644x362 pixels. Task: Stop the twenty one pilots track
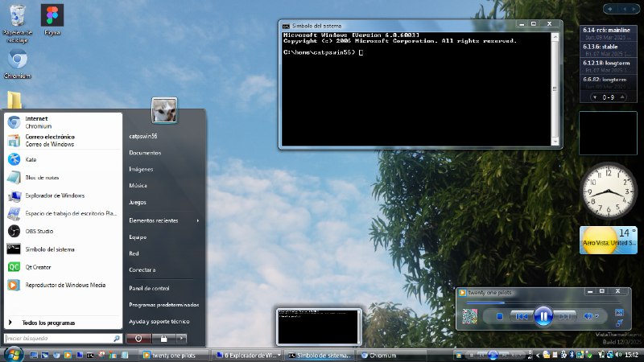pos(499,316)
